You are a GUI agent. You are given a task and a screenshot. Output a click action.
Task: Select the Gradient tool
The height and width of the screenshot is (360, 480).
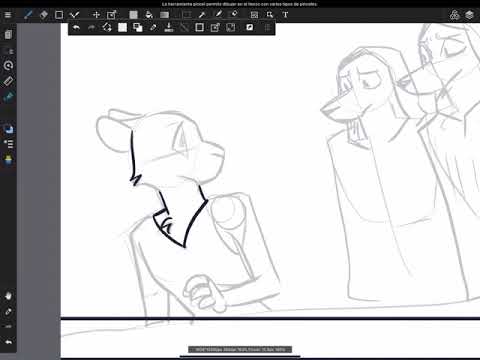[164, 15]
